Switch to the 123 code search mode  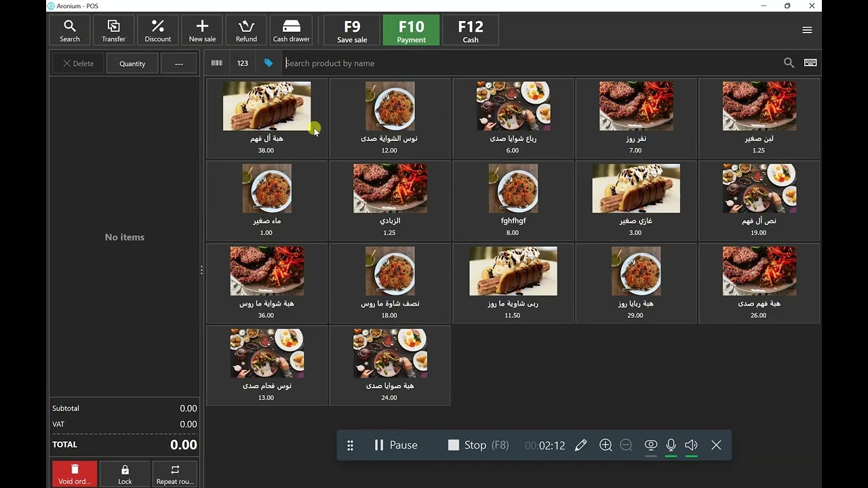click(243, 63)
